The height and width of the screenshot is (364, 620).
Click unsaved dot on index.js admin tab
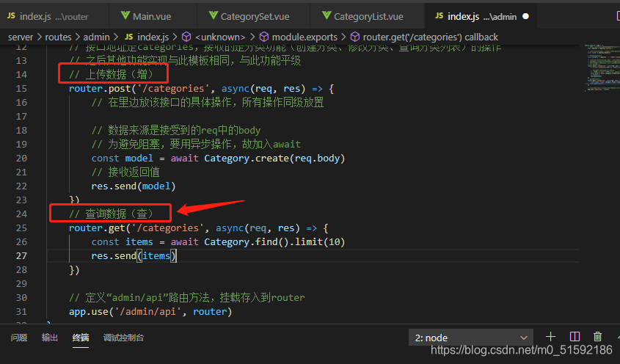pyautogui.click(x=525, y=16)
